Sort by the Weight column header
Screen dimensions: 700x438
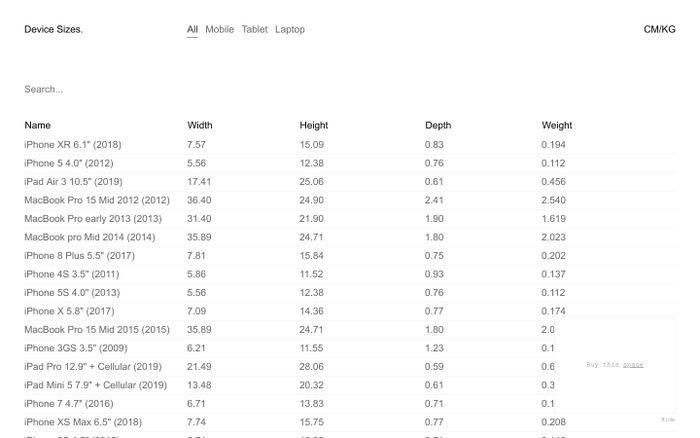pyautogui.click(x=557, y=125)
